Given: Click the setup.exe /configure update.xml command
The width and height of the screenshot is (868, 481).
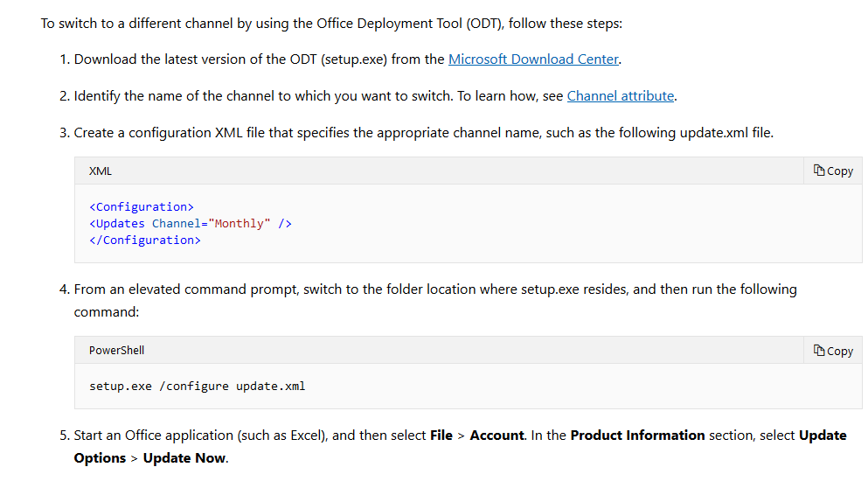Looking at the screenshot, I should pyautogui.click(x=197, y=387).
